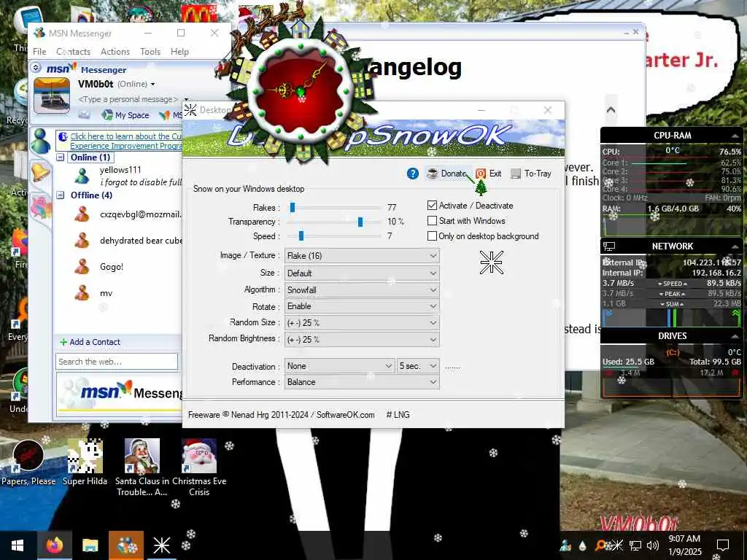
Task: Open the 5 sec. dropdown
Action: [x=418, y=366]
